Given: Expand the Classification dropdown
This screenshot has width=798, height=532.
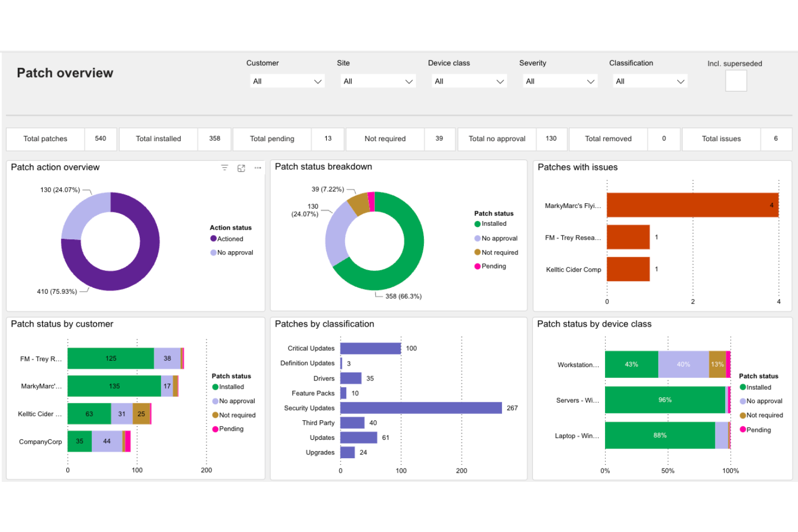Looking at the screenshot, I should click(650, 81).
